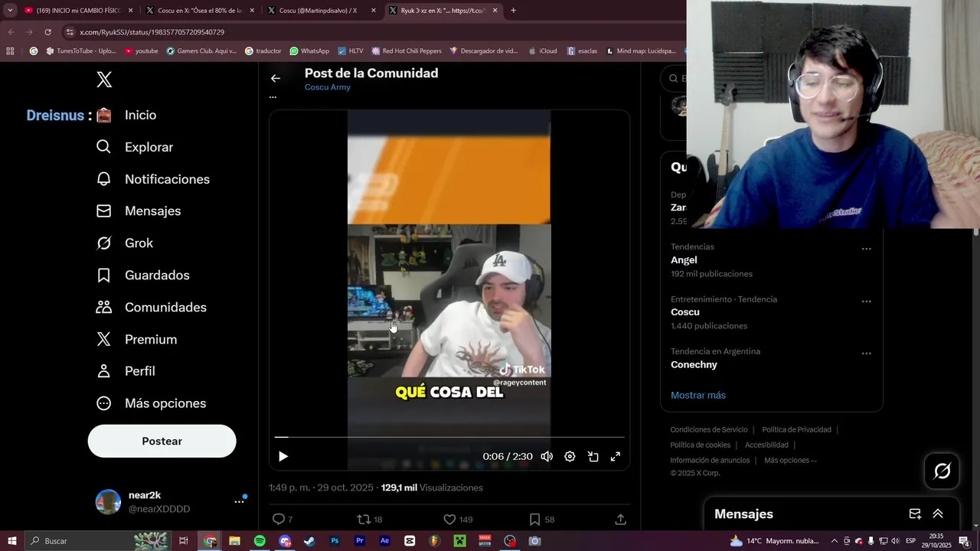The image size is (980, 551).
Task: Click the Windows taskbar Buscar box
Action: tap(96, 541)
